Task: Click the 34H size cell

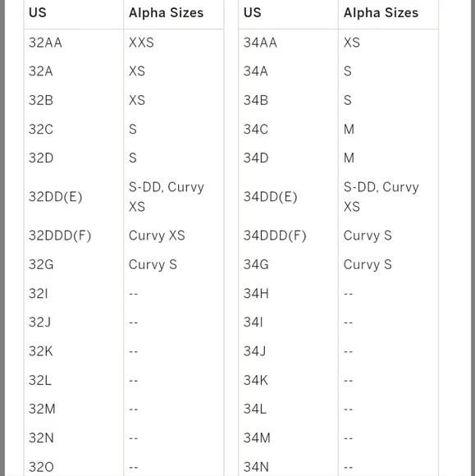Action: pos(256,294)
